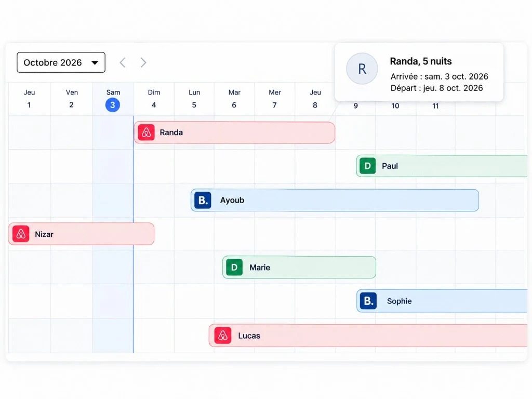Click the Booking.com icon on Sophie's reservation
The image size is (532, 399).
[368, 301]
